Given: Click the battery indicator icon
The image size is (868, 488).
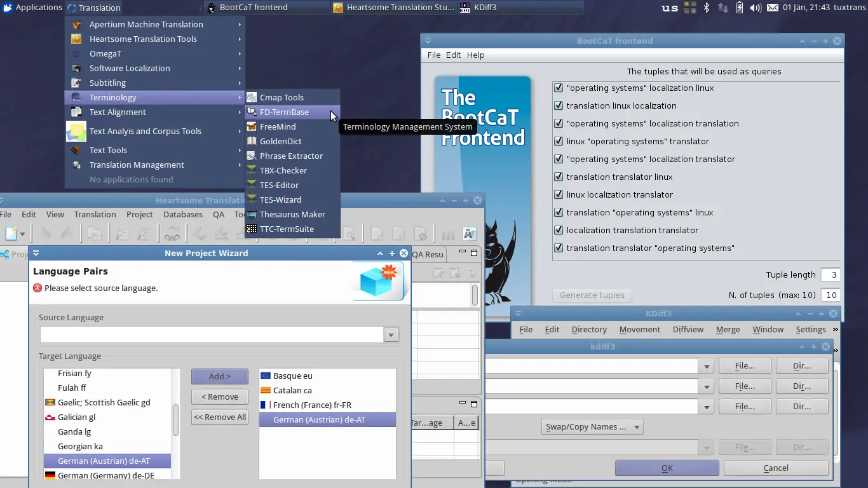Looking at the screenshot, I should click(x=739, y=8).
